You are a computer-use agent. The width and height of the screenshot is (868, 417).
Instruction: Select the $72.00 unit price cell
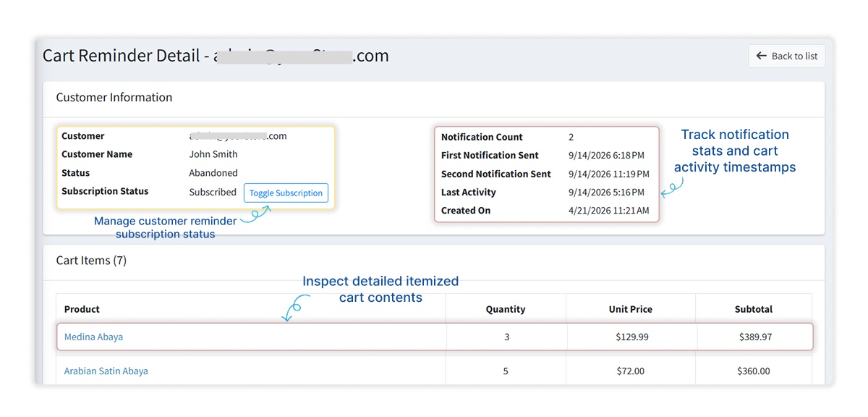630,371
